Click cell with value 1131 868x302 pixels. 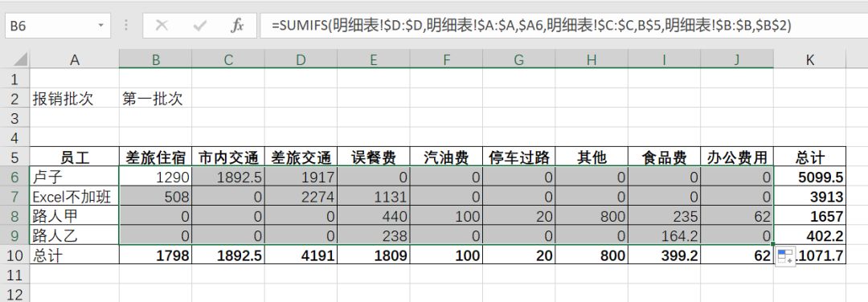click(373, 196)
